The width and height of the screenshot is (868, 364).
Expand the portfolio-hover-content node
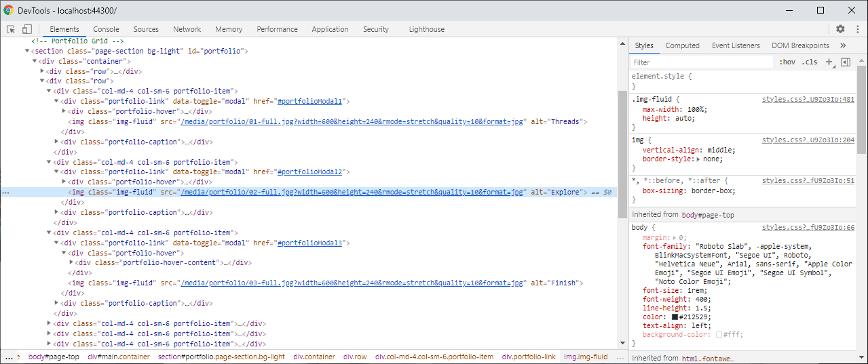[71, 263]
